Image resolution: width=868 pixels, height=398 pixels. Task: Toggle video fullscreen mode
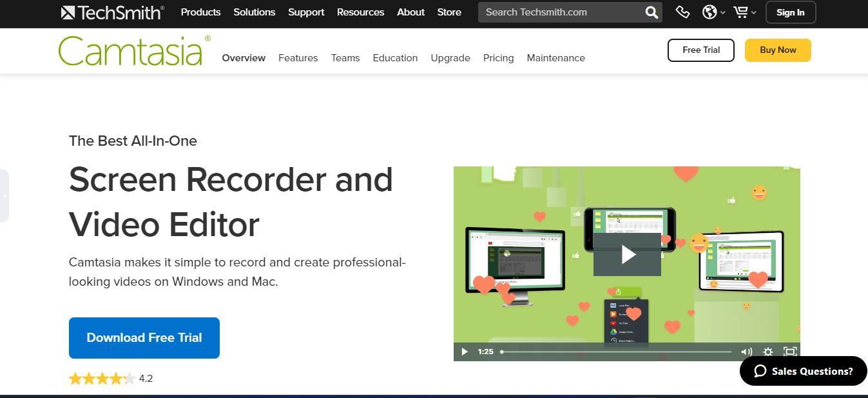pos(790,352)
